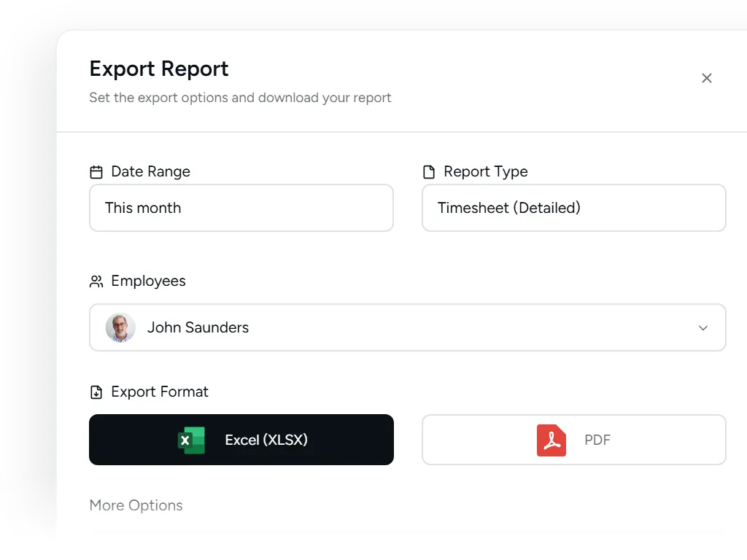Select Excel (XLSX) export format

(x=241, y=440)
